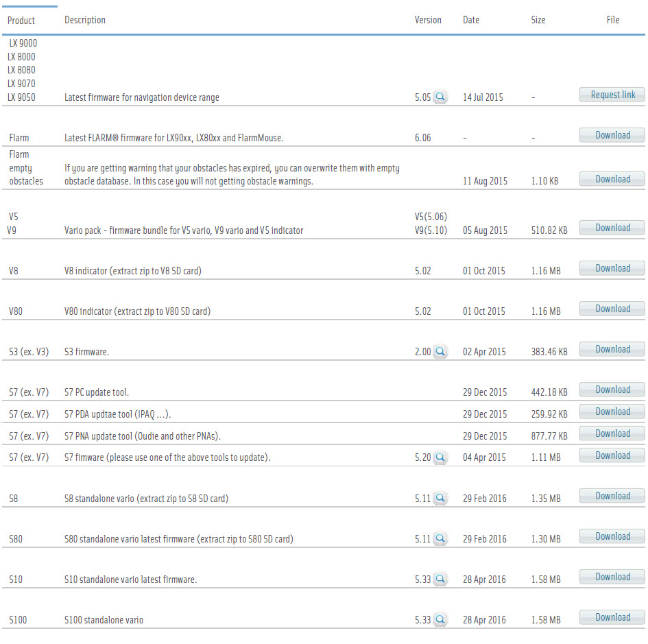
Task: Click magnifier next to S7 version 5.20
Action: point(440,457)
